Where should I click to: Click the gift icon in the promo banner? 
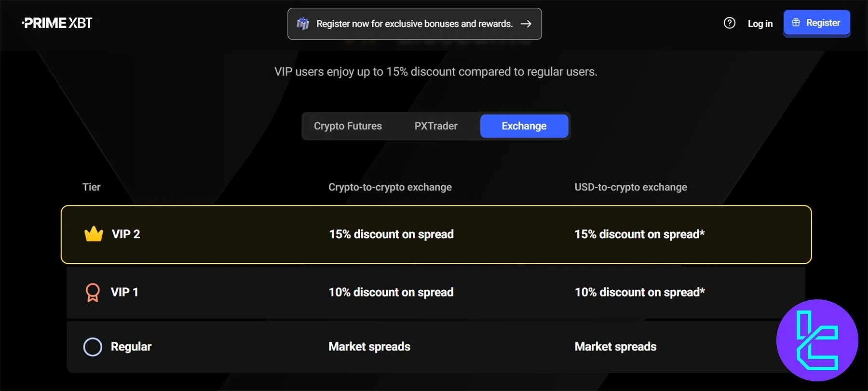[303, 23]
